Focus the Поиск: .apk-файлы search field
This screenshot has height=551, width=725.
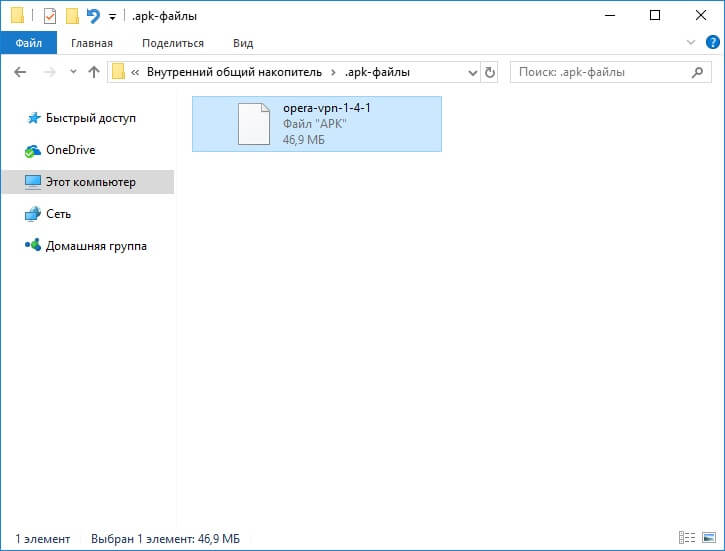[x=610, y=72]
